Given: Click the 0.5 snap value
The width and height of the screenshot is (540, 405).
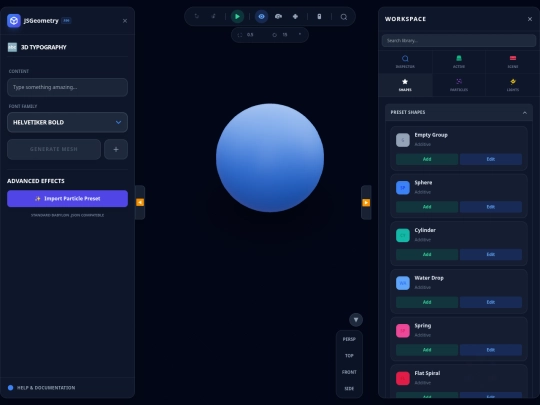Looking at the screenshot, I should 250,35.
